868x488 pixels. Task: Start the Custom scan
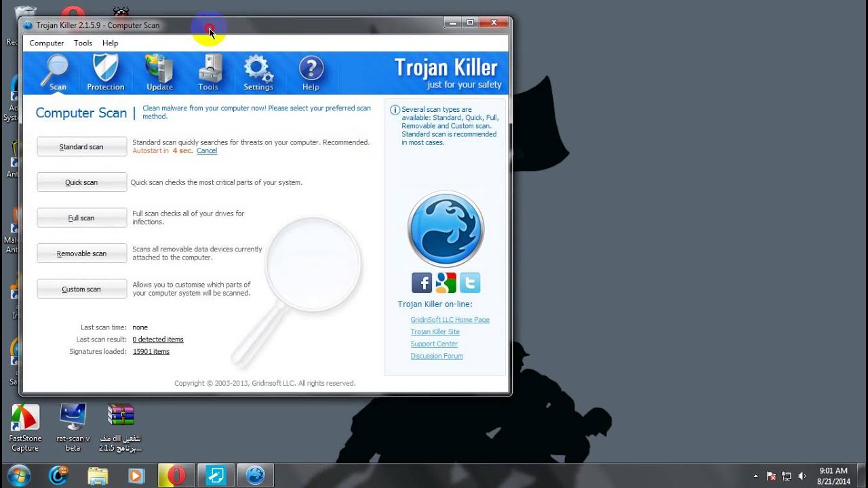pyautogui.click(x=81, y=289)
